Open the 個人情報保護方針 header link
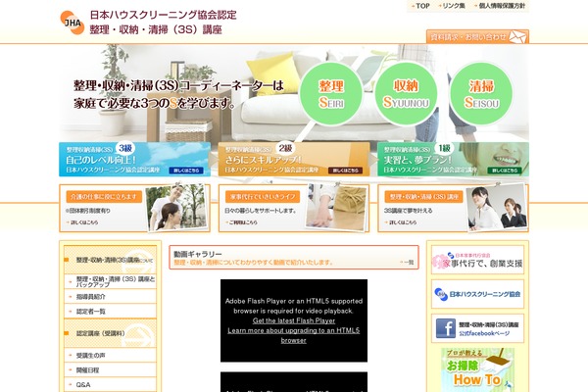Image resolution: width=588 pixels, height=392 pixels. 500,6
